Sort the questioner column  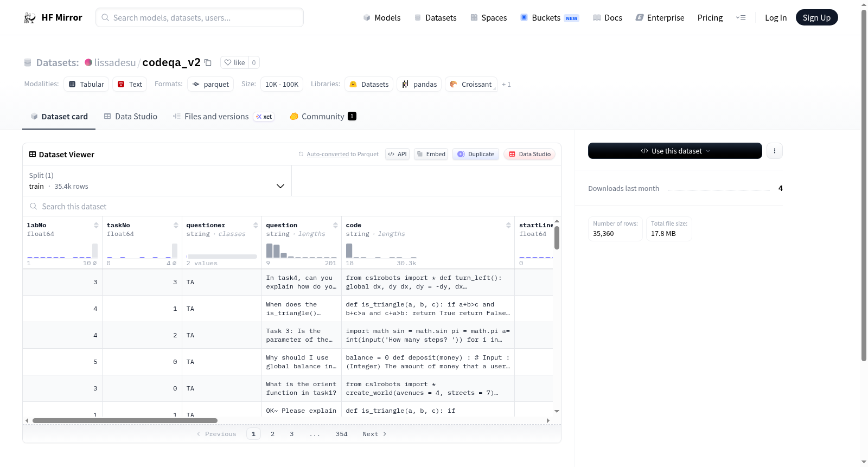pyautogui.click(x=256, y=225)
